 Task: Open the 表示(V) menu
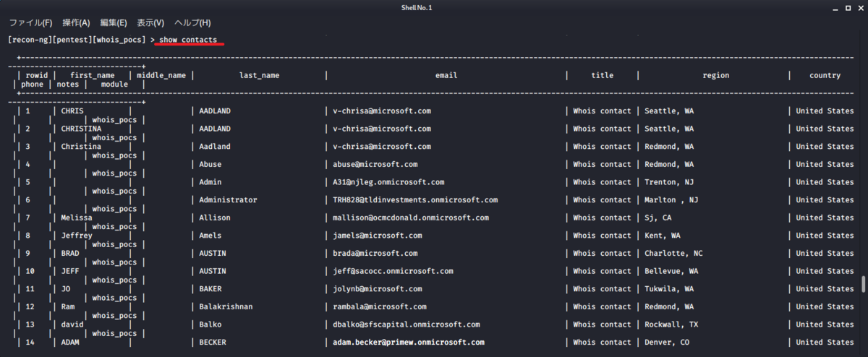click(x=150, y=23)
